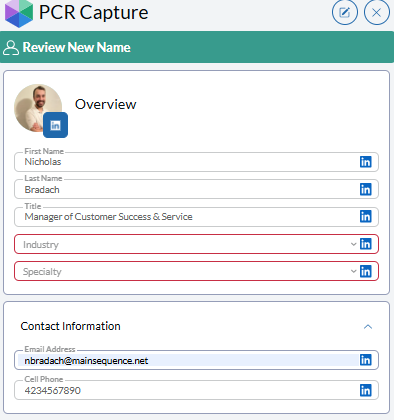Click LinkedIn icon beside Industry dropdown
394x420 pixels.
click(x=366, y=244)
